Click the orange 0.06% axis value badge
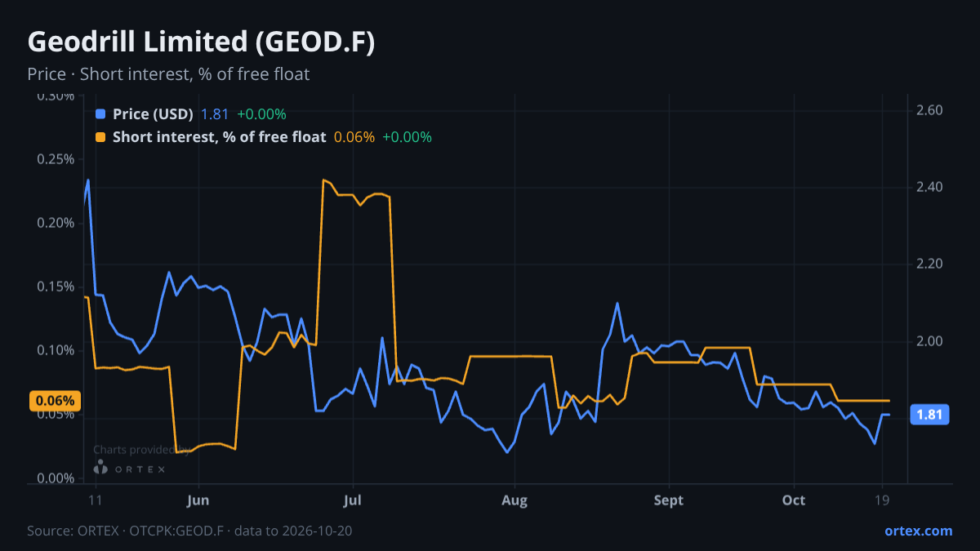 click(56, 401)
